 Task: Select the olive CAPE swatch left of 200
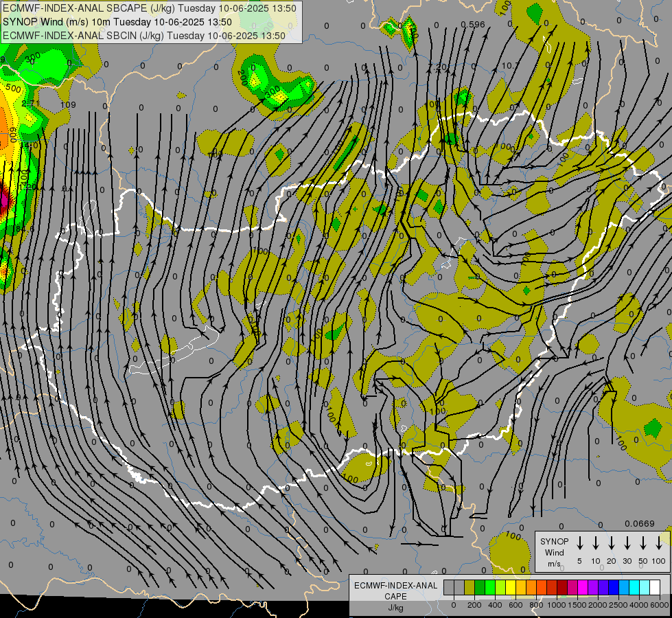click(x=470, y=587)
